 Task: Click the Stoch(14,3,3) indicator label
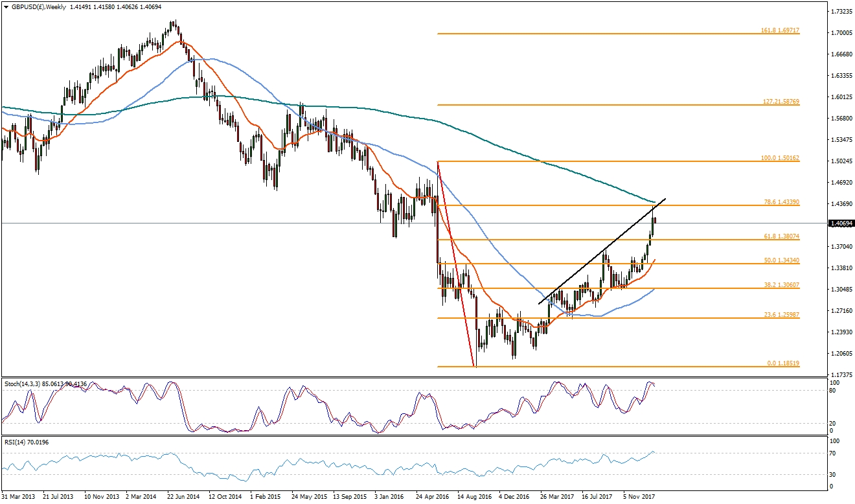coord(21,384)
